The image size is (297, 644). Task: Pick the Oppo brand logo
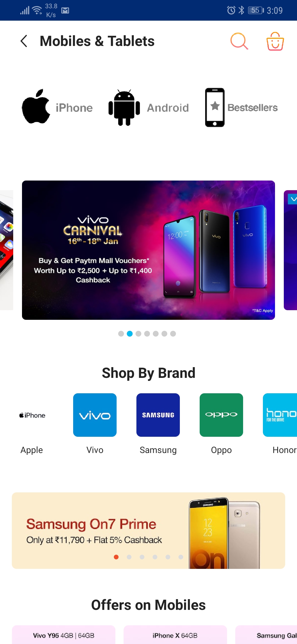(221, 415)
